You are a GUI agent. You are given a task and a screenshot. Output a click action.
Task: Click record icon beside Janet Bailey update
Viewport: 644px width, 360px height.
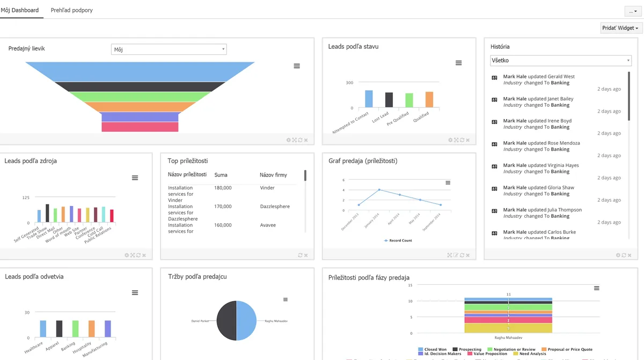tap(494, 100)
